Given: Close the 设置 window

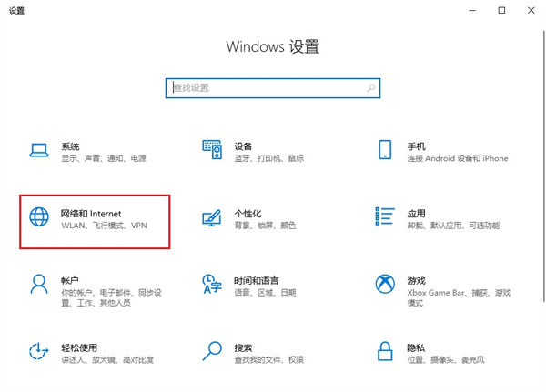Looking at the screenshot, I should pyautogui.click(x=531, y=10).
